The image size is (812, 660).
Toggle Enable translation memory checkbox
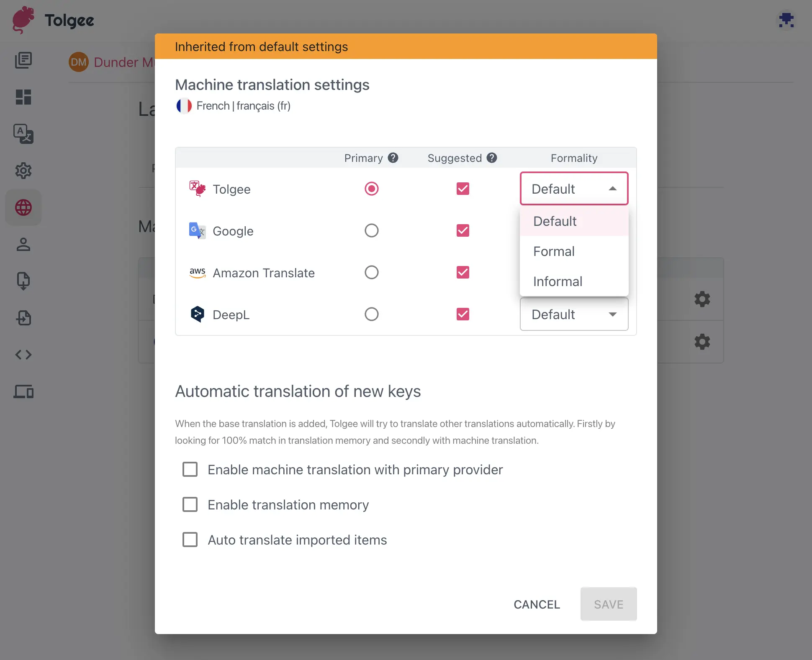coord(190,504)
